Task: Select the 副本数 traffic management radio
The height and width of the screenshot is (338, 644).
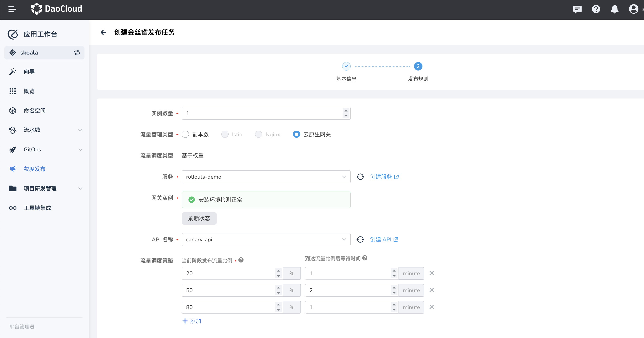Action: point(185,134)
